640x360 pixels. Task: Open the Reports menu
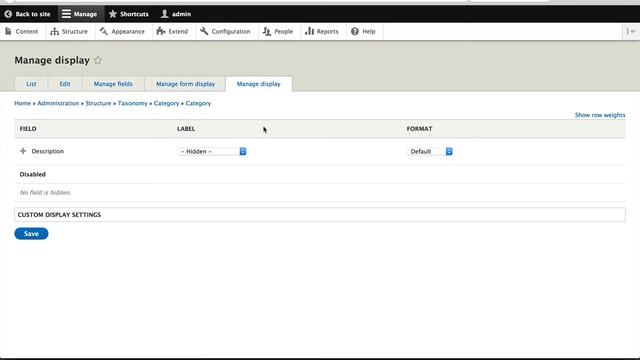coord(322,31)
